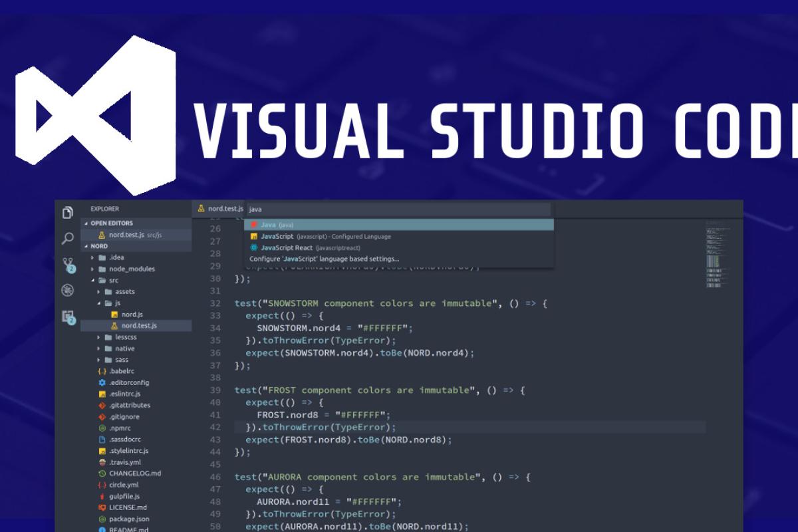Click the .editorconfig gear file icon
This screenshot has height=532, width=798.
click(x=102, y=382)
